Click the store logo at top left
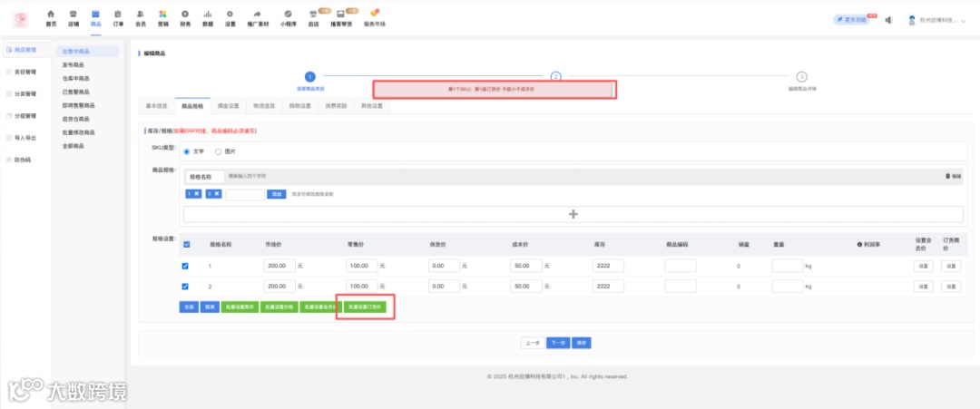Screen dimensions: 980x409 (21, 19)
